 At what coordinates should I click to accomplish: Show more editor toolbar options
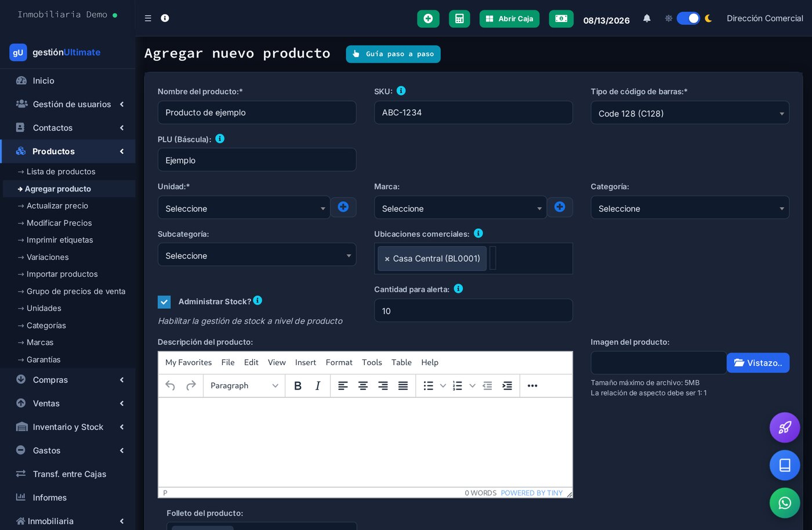pyautogui.click(x=532, y=385)
